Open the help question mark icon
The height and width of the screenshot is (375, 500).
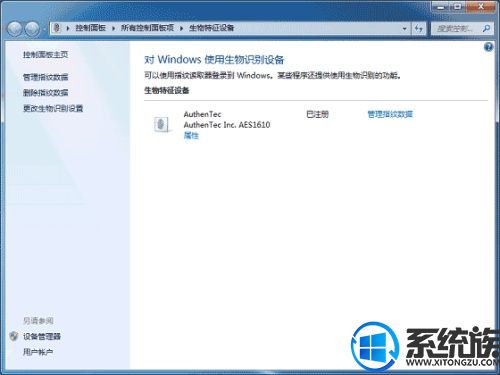488,47
